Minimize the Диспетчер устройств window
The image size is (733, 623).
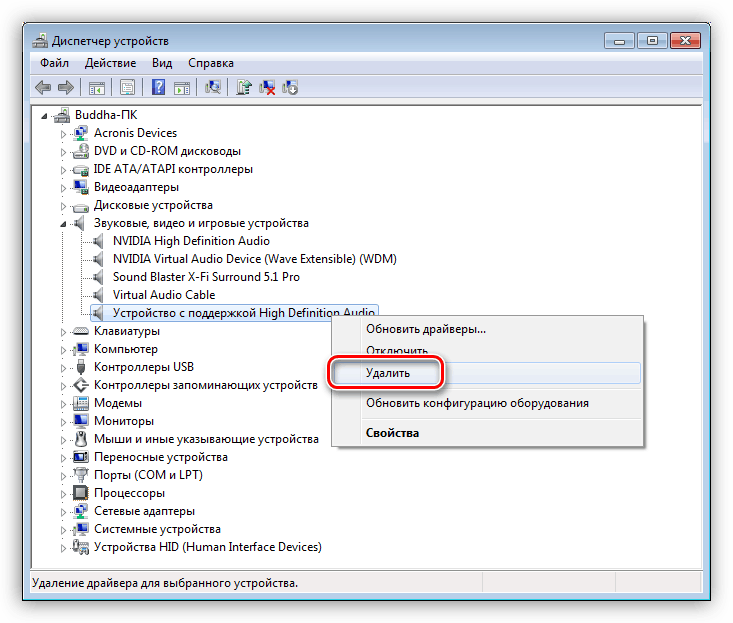[x=619, y=41]
